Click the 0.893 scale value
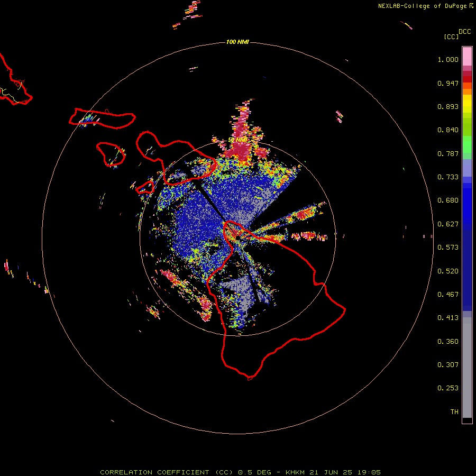This screenshot has height=476, width=476. (x=448, y=106)
